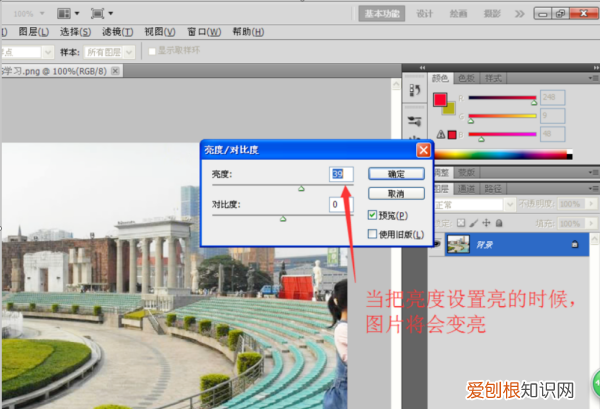The height and width of the screenshot is (409, 600).
Task: Click the gamut warning triangle icon
Action: click(441, 134)
